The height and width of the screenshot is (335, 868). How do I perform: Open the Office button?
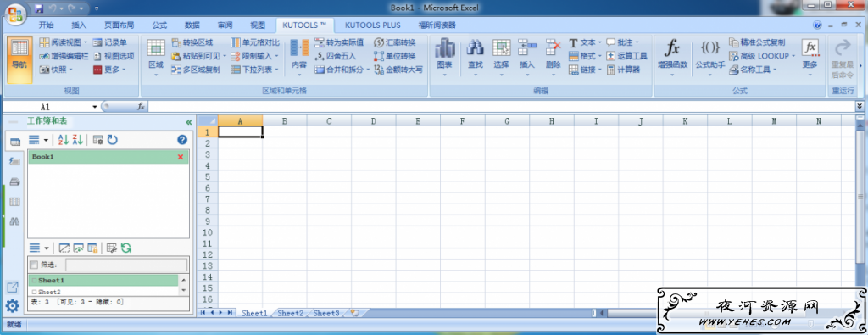coord(15,14)
